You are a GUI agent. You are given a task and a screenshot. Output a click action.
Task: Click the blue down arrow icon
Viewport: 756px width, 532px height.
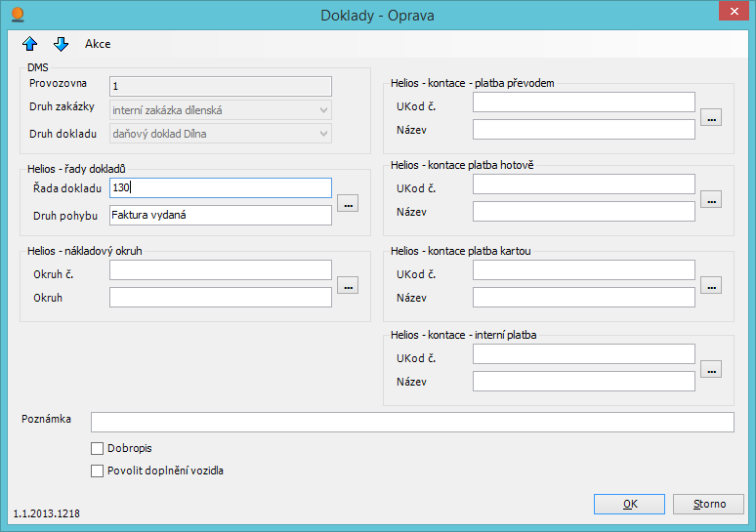point(61,44)
